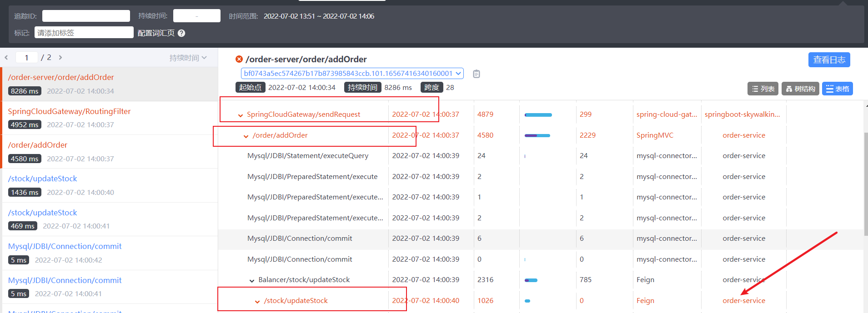Click the sendRequest duration timeline bar
Image resolution: width=868 pixels, height=313 pixels.
(x=538, y=115)
